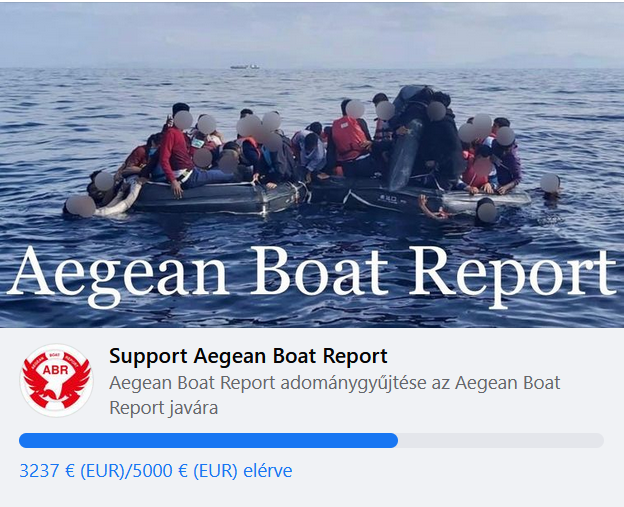Click the '5000 € (EUR) elérve' goal text
This screenshot has width=624, height=507.
tap(213, 471)
